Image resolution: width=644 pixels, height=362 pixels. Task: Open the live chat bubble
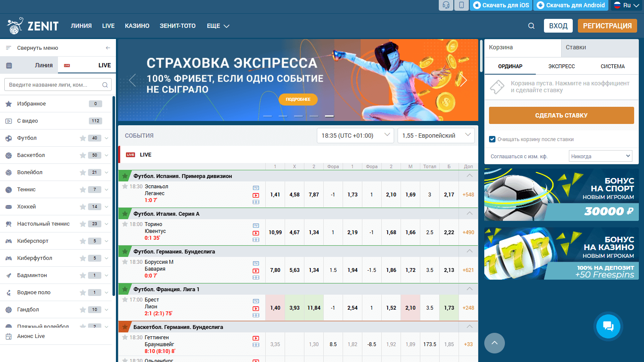pos(608,326)
